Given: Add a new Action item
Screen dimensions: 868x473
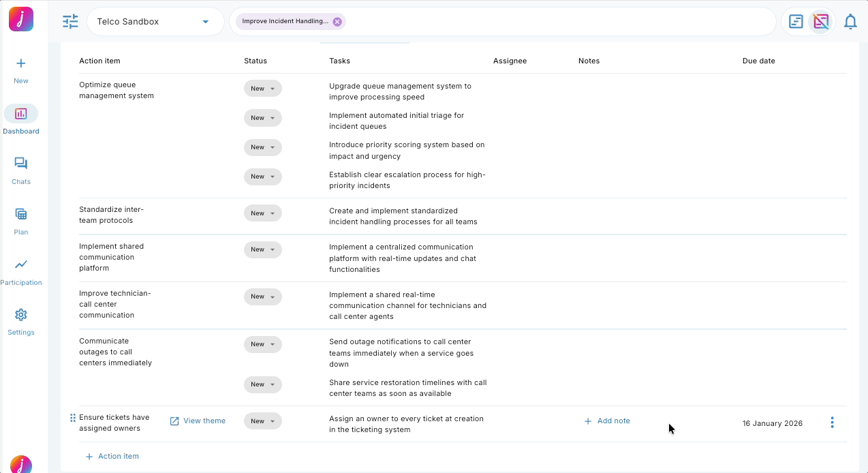Looking at the screenshot, I should point(112,456).
